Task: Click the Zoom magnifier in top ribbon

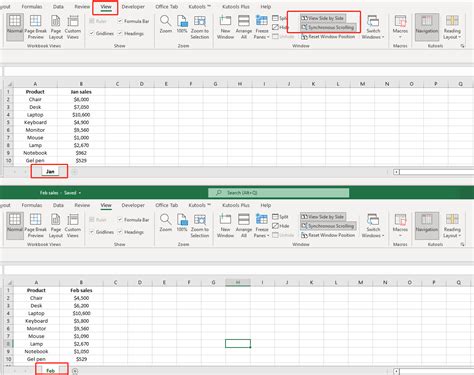Action: (166, 24)
